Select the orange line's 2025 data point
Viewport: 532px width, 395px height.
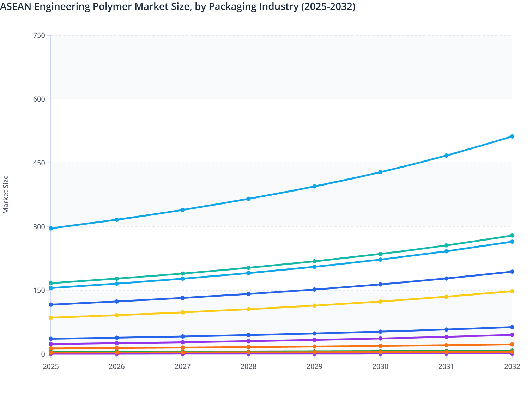[50, 348]
